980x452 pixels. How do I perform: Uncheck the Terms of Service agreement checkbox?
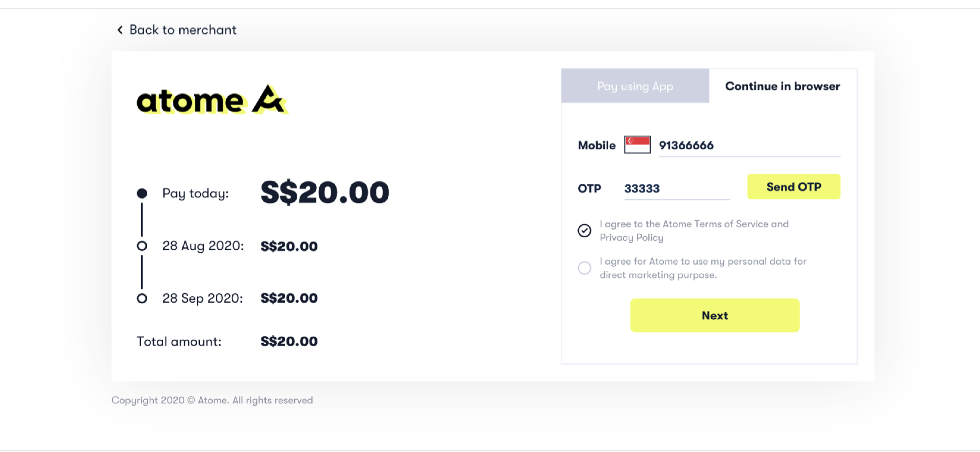584,230
